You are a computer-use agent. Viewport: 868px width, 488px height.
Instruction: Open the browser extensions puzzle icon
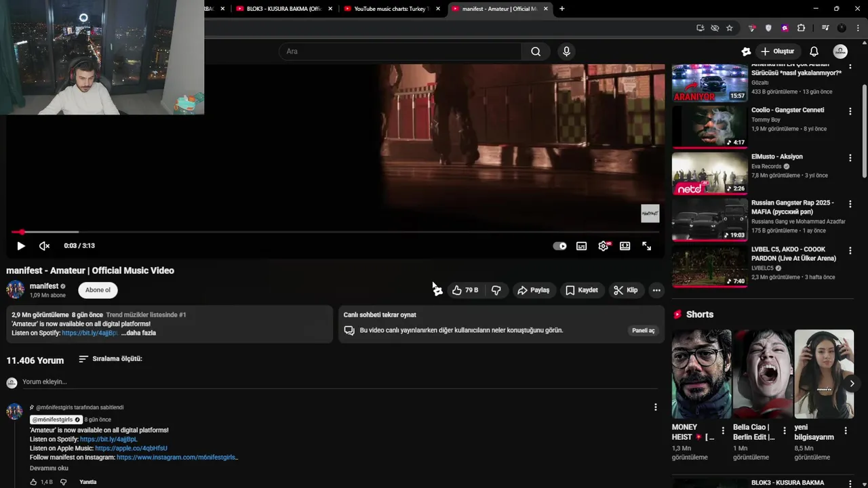click(801, 28)
